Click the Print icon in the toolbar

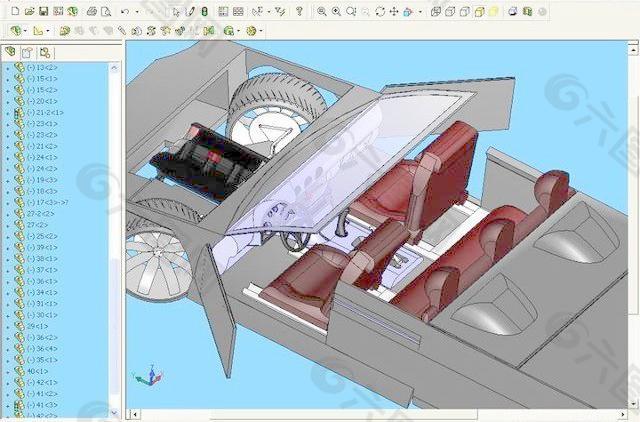point(91,11)
